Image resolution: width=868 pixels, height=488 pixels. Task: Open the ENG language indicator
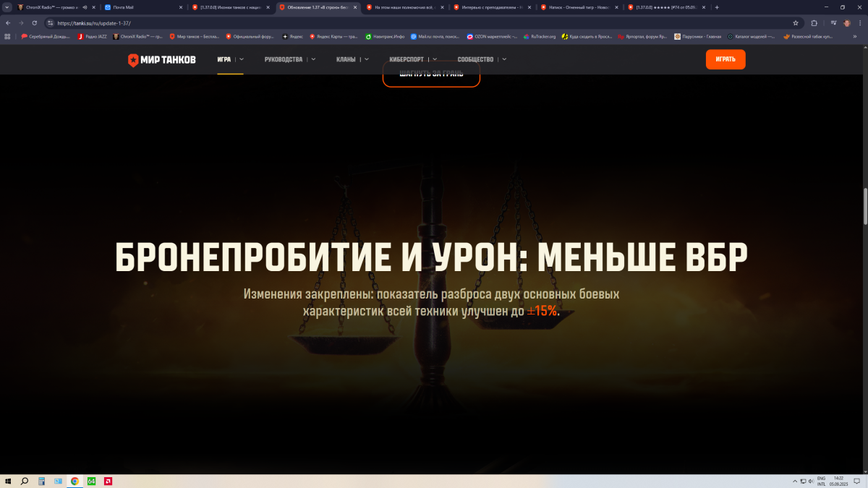coord(821,478)
